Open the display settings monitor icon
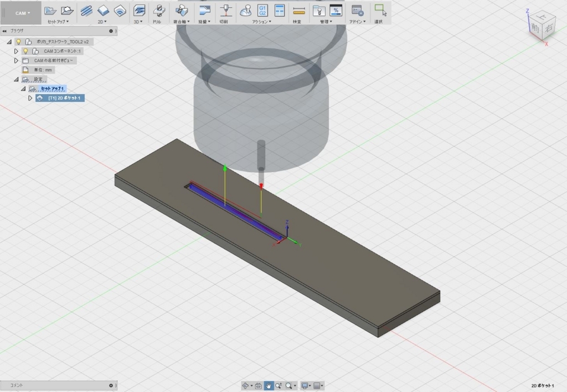 pyautogui.click(x=305, y=385)
